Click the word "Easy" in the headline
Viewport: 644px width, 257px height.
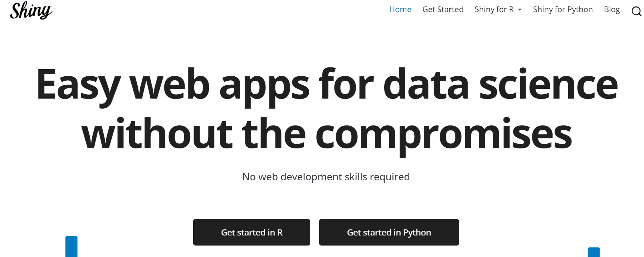(78, 85)
